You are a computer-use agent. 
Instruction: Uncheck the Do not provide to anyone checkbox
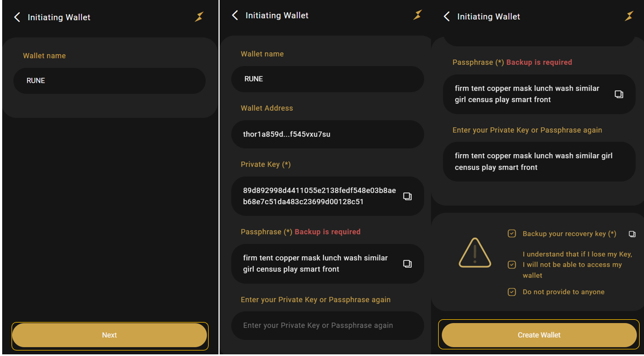pos(512,292)
